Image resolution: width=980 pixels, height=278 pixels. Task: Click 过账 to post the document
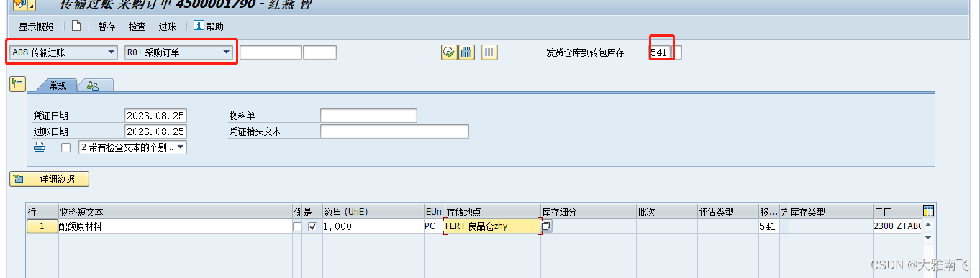[x=167, y=27]
